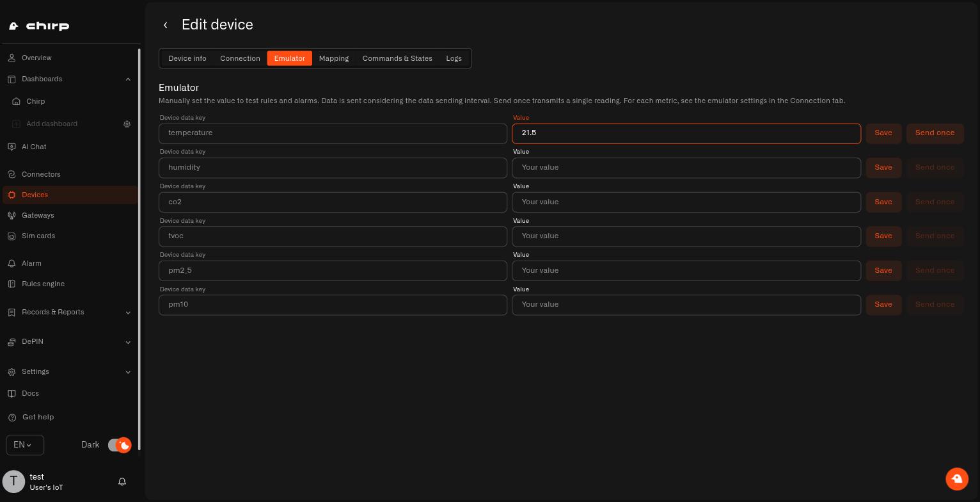The image size is (980, 502).
Task: Go back with the arrow beside Edit device
Action: 166,25
